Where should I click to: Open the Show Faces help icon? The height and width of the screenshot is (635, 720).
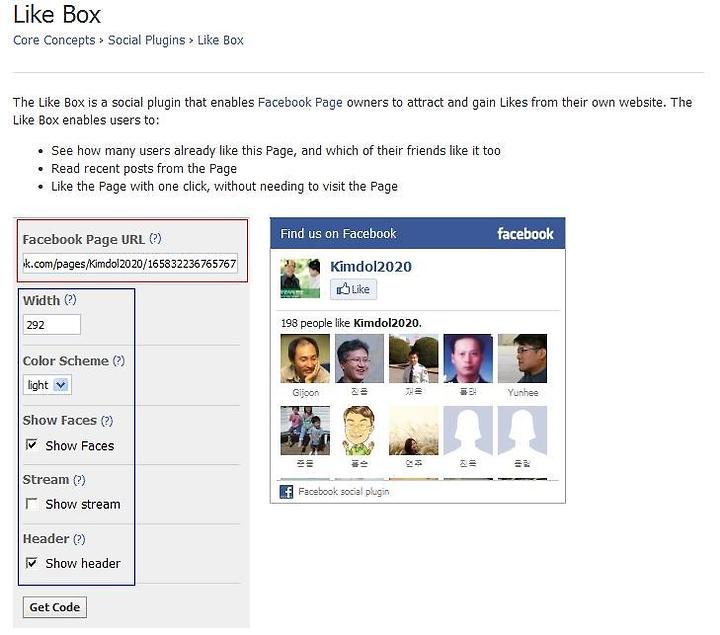[107, 421]
